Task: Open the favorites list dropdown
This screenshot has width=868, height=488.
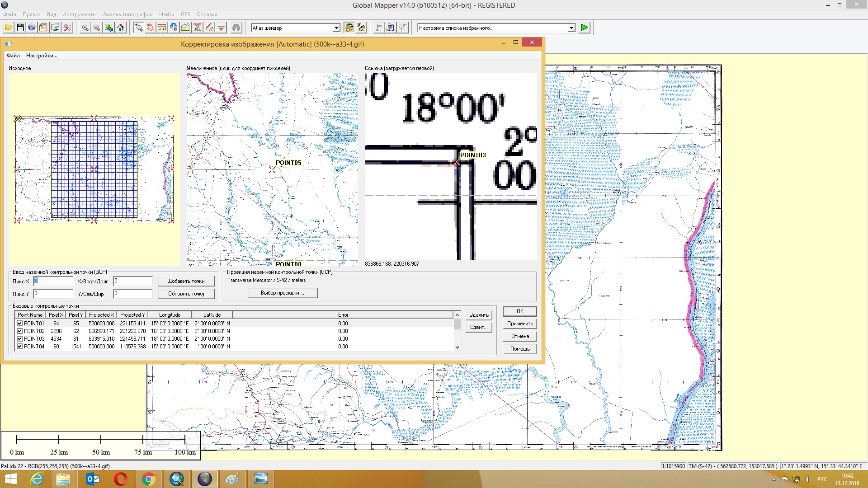Action: [x=571, y=28]
